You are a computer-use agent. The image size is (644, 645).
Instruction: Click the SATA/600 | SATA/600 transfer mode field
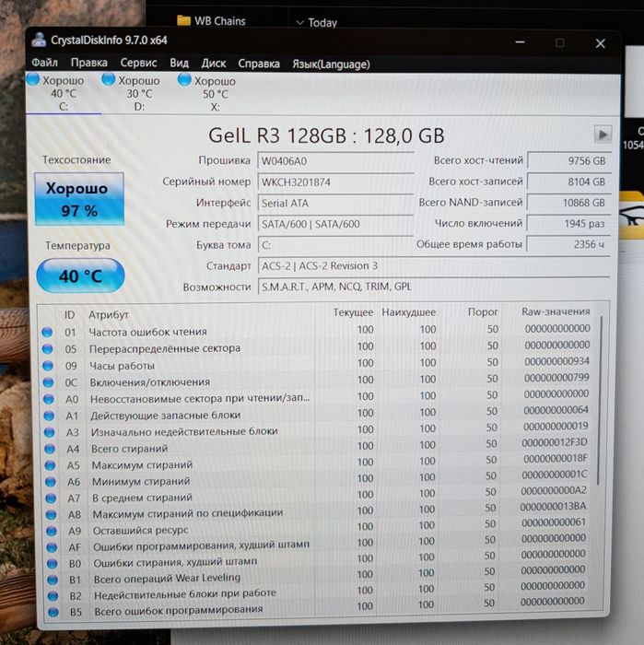point(335,224)
